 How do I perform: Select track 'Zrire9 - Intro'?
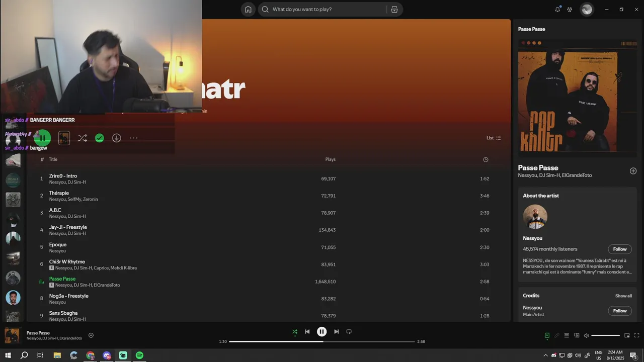coord(63,176)
